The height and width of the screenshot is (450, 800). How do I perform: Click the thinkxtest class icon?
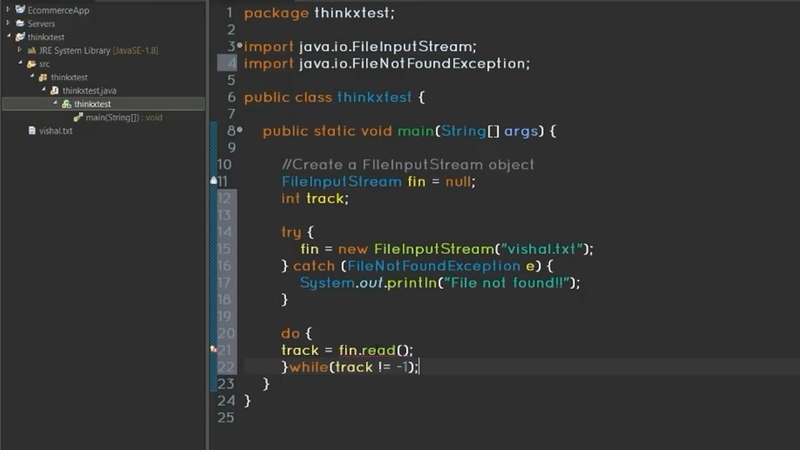tap(66, 104)
